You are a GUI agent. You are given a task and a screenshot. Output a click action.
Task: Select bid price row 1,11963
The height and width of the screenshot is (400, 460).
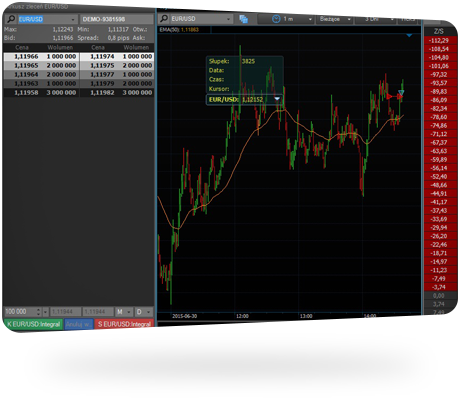[x=41, y=83]
